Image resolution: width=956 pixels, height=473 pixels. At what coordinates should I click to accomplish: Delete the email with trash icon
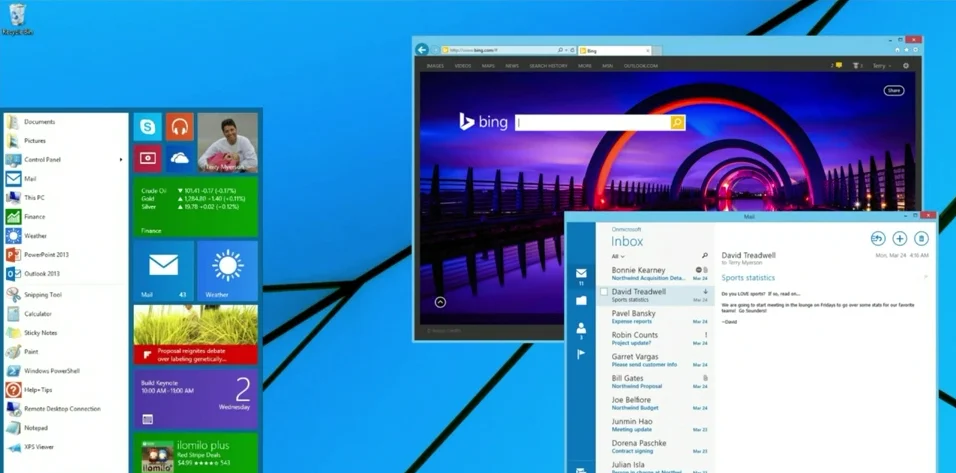tap(921, 238)
